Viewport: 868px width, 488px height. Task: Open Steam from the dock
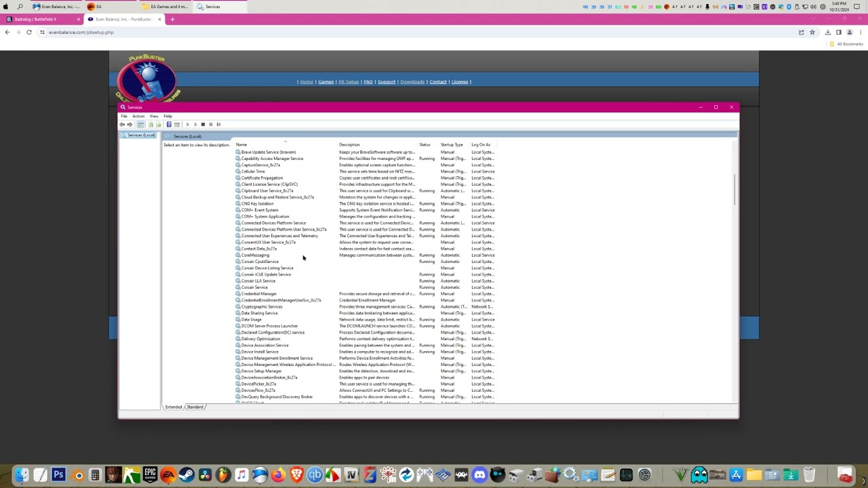tap(186, 475)
